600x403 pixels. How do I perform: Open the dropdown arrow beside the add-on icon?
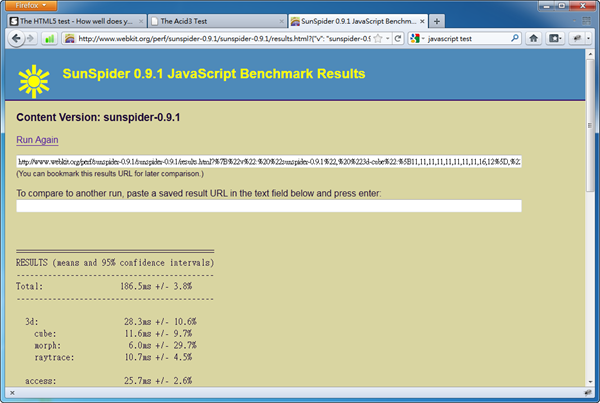click(x=589, y=38)
